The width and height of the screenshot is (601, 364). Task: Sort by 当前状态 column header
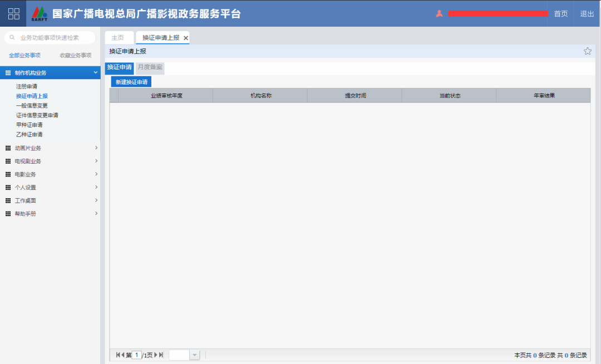(450, 96)
